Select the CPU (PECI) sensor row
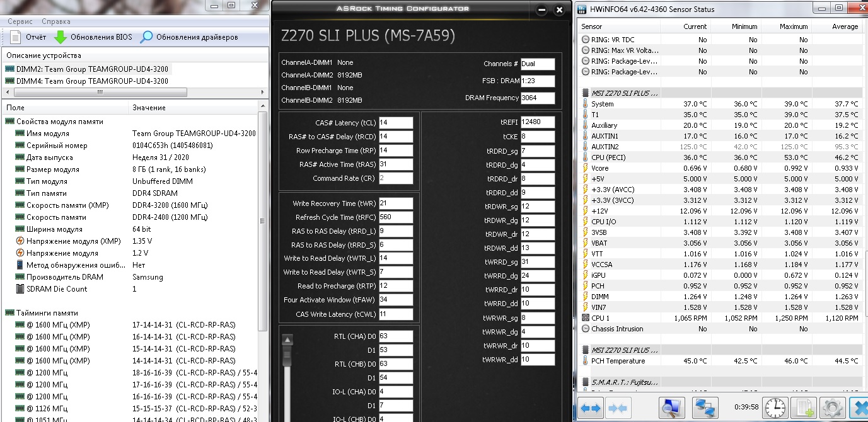The image size is (868, 422). [720, 157]
